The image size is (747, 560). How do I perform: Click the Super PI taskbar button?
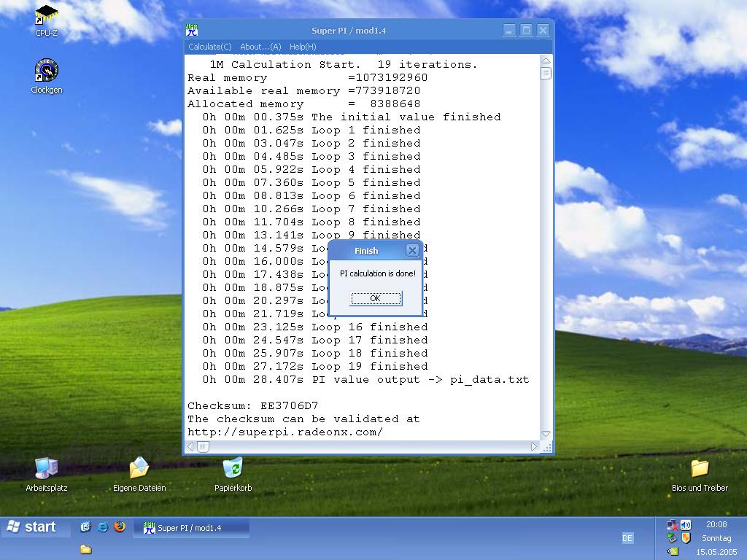(190, 528)
